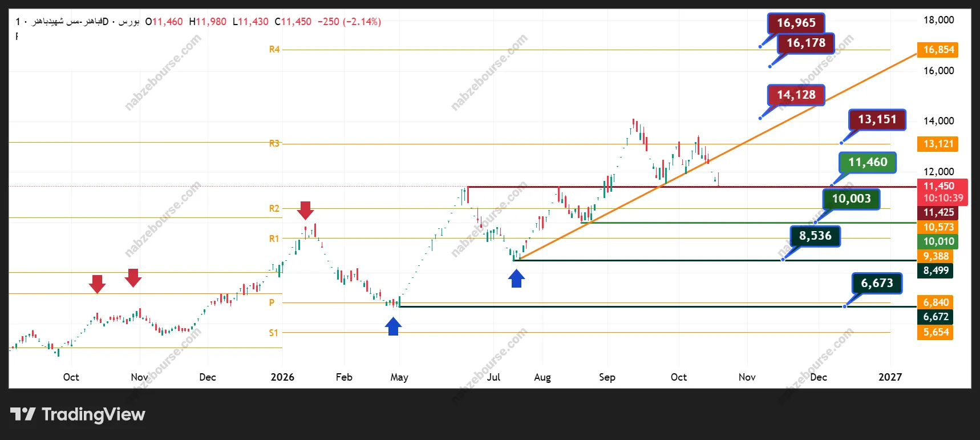This screenshot has height=440, width=980.
Task: Click the dark green 6,672 axis label
Action: [936, 317]
